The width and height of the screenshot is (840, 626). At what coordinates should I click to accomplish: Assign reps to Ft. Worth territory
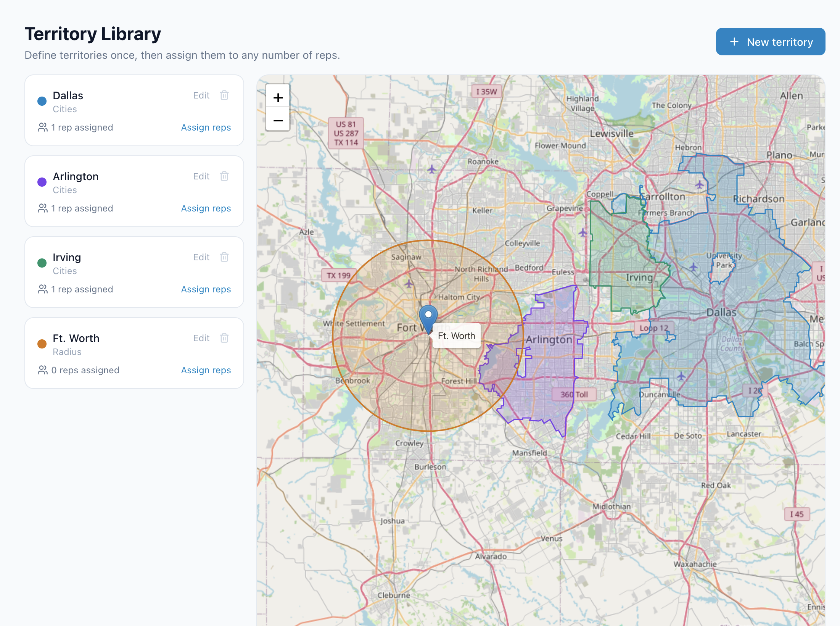coord(206,370)
